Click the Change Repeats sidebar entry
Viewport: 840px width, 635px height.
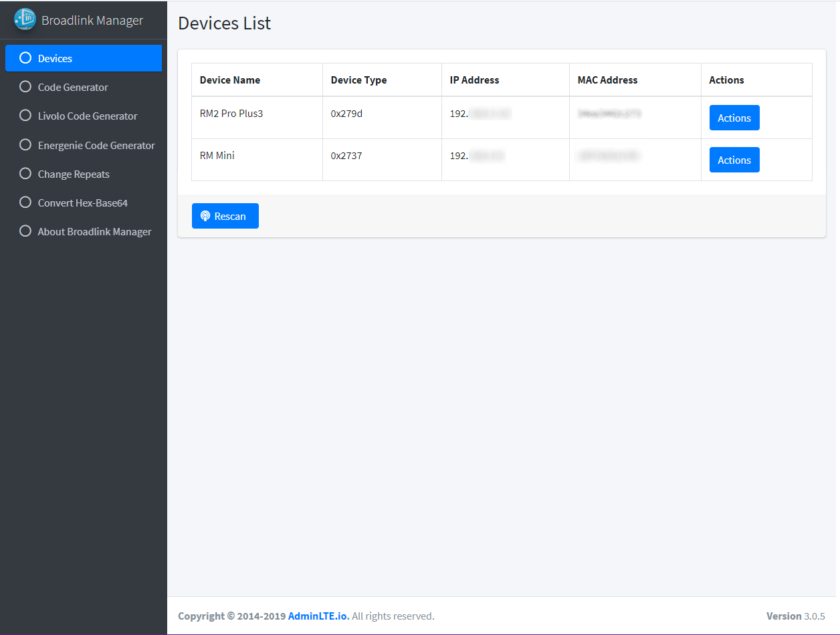coord(74,174)
